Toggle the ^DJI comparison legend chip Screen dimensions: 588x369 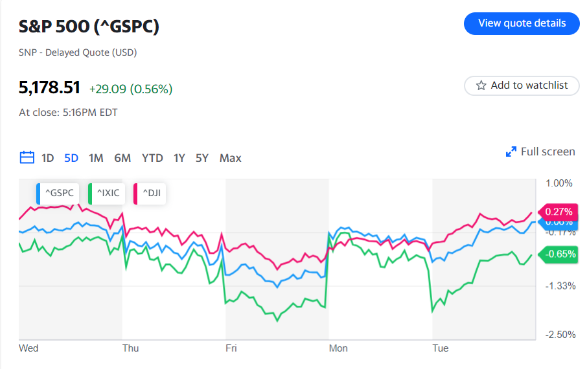[x=150, y=194]
